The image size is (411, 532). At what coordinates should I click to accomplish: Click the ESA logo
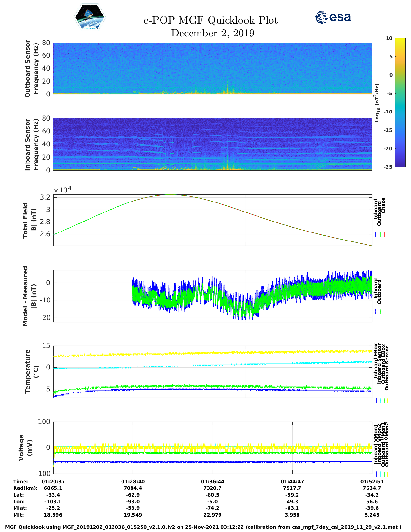(x=333, y=17)
